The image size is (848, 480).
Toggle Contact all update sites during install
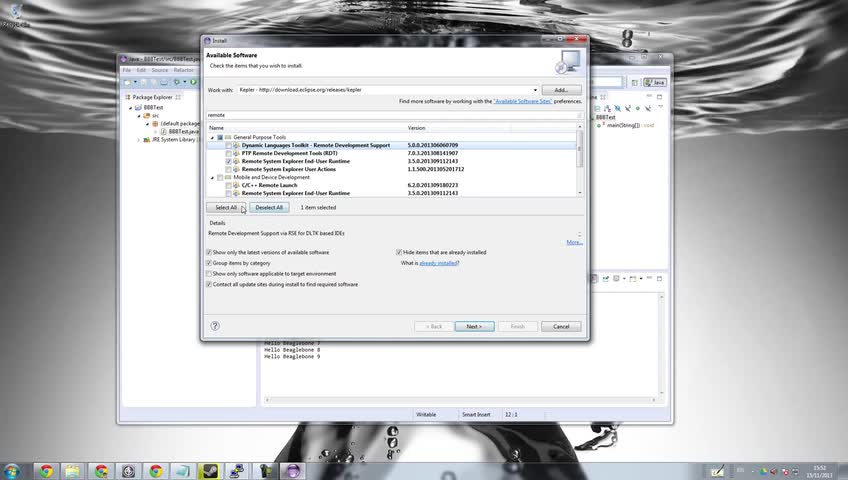209,284
